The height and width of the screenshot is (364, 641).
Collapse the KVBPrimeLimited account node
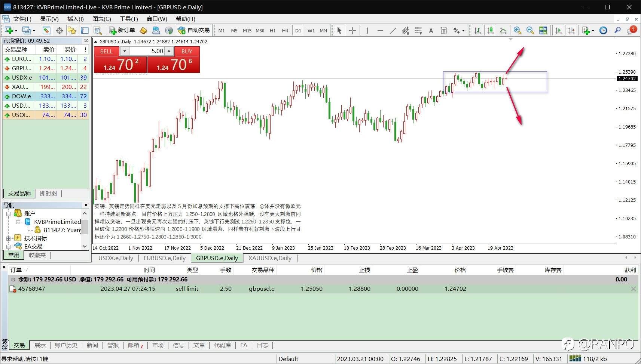point(18,222)
